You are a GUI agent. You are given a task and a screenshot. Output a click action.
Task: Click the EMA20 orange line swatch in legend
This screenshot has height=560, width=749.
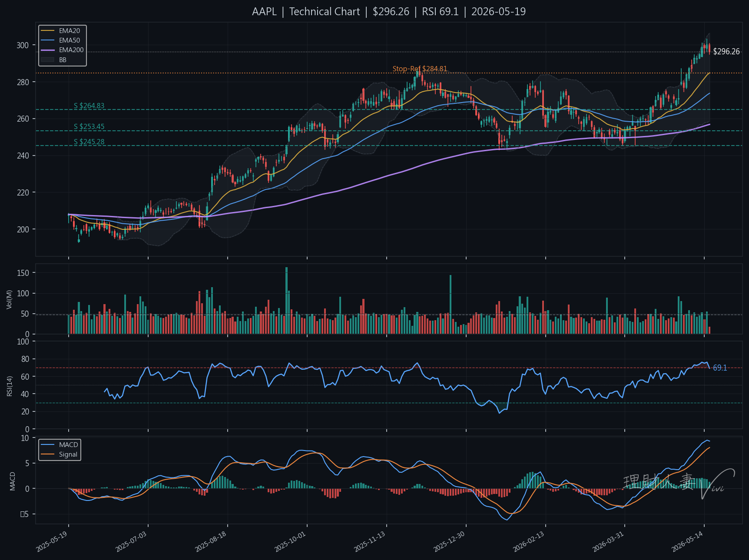point(47,31)
